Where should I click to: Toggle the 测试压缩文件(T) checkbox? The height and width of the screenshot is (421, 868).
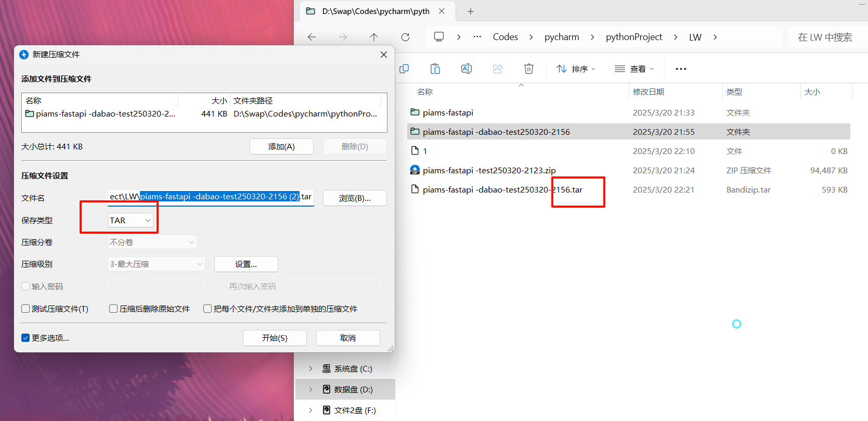(x=25, y=309)
